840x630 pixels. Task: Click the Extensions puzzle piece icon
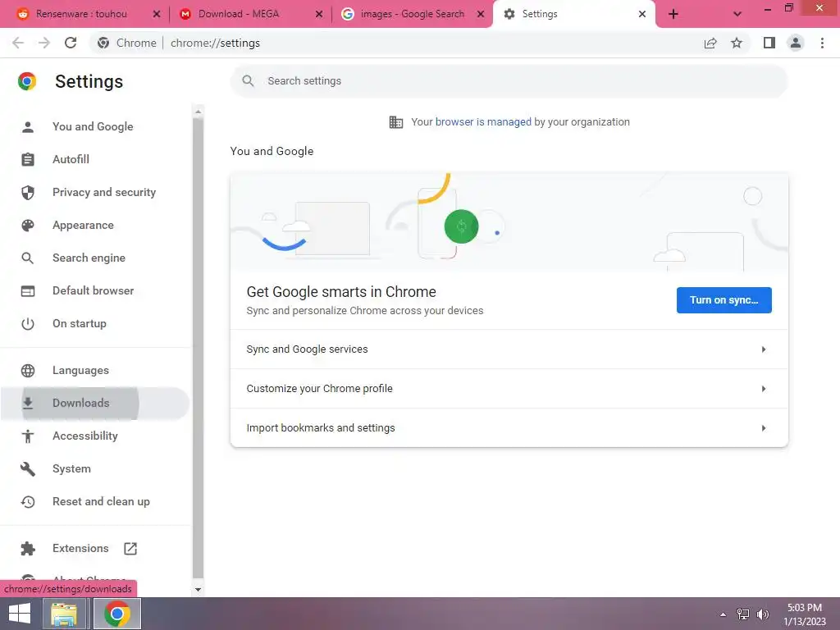(x=28, y=549)
